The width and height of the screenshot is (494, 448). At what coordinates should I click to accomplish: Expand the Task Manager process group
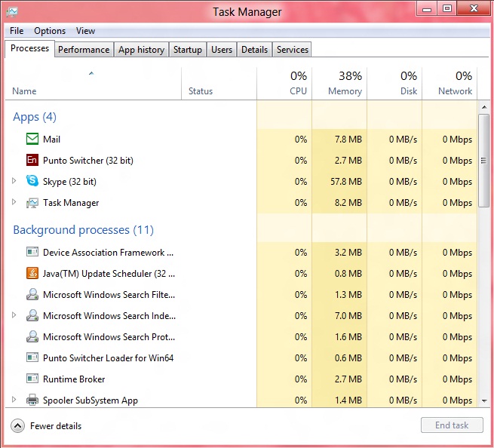[14, 202]
